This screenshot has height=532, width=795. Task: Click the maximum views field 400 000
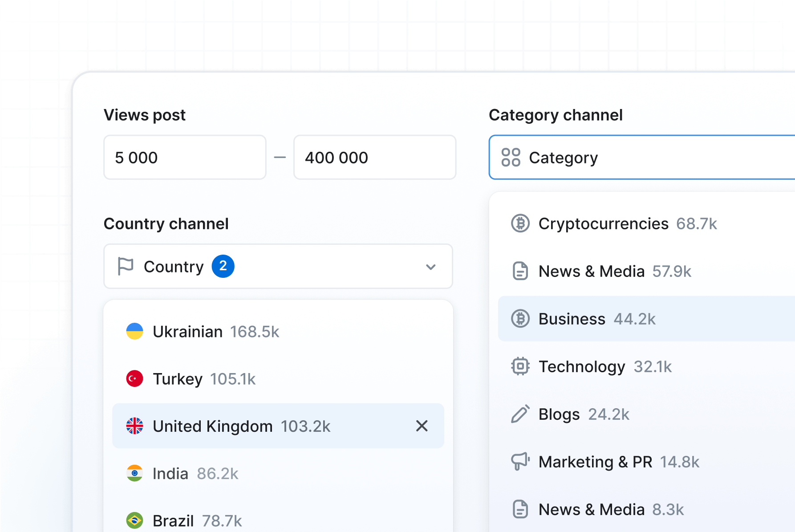tap(374, 158)
